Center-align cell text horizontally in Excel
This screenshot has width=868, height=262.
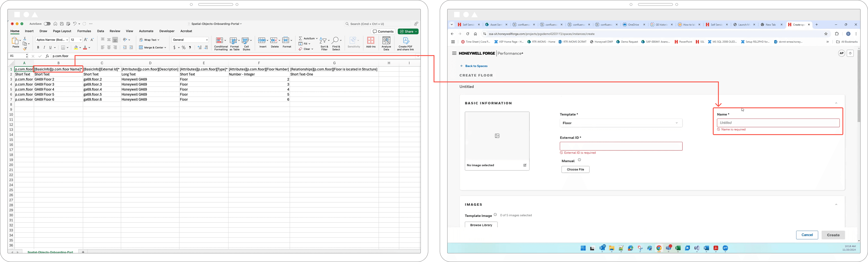(109, 48)
